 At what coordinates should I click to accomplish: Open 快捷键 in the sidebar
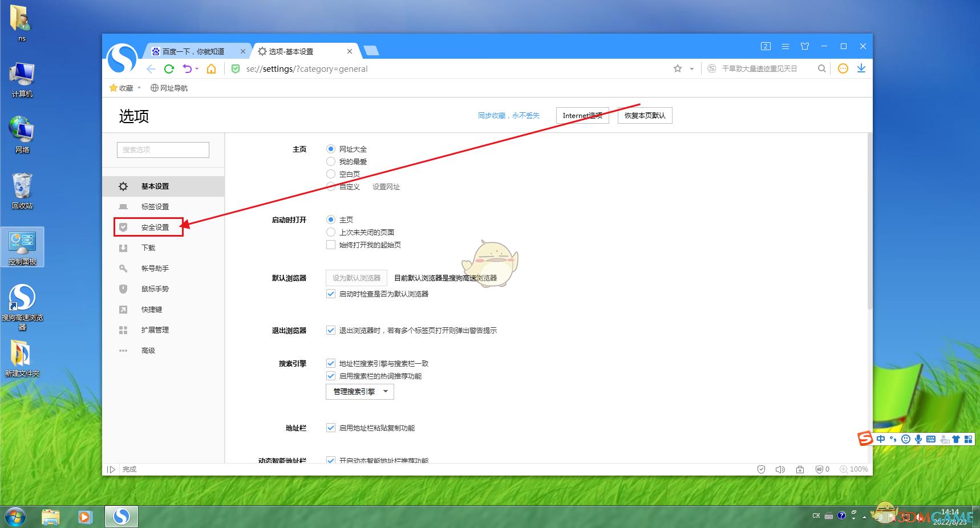coord(163,310)
